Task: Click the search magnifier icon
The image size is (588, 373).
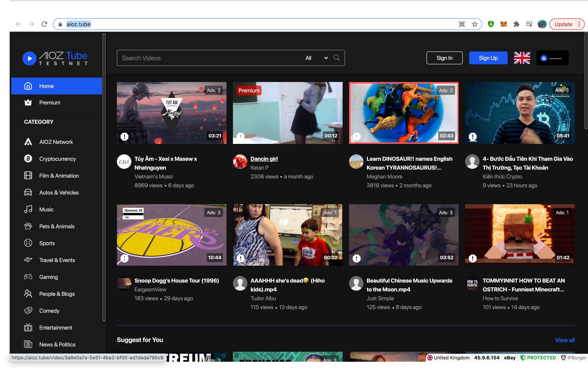Action: [337, 58]
